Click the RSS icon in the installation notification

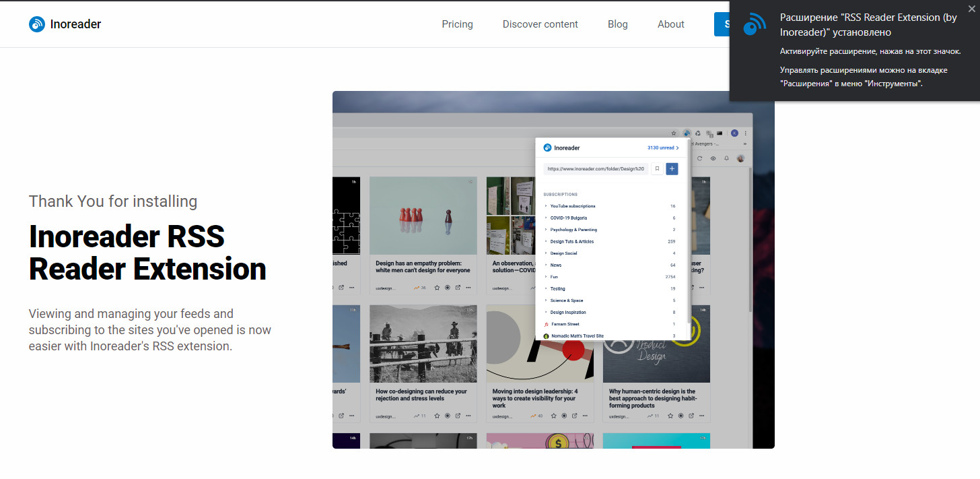[755, 24]
